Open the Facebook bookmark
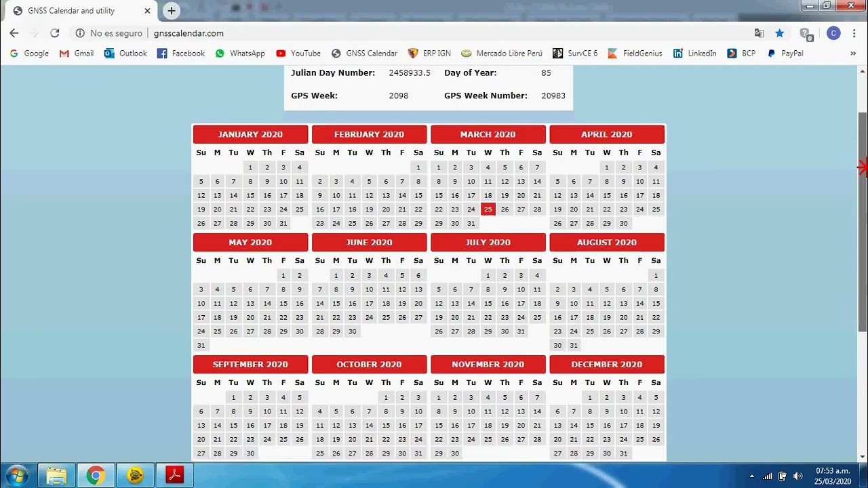This screenshot has width=868, height=488. pyautogui.click(x=181, y=53)
